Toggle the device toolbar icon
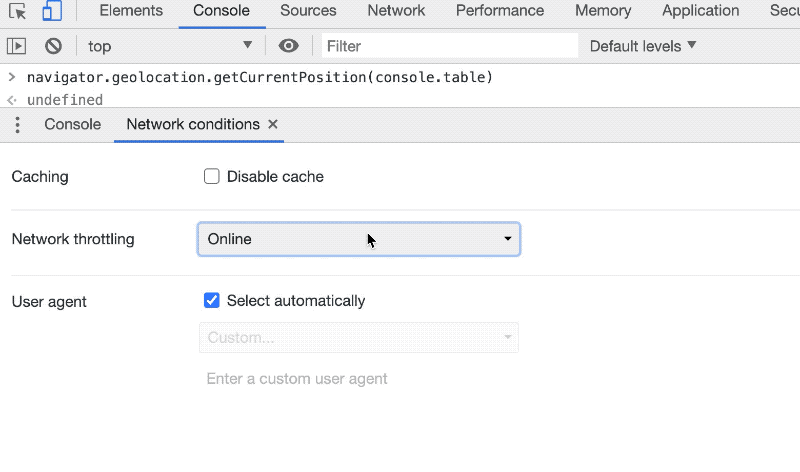The height and width of the screenshot is (472, 800). [x=52, y=12]
